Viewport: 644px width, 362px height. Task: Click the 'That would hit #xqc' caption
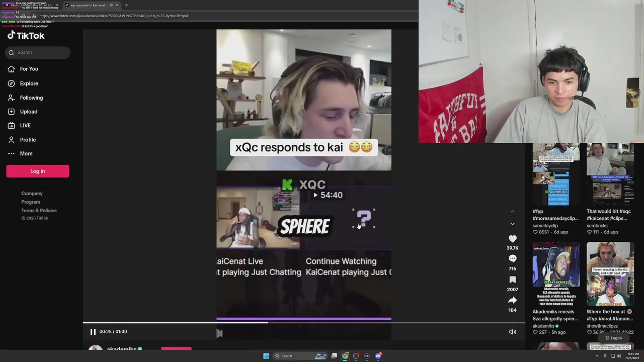(608, 215)
